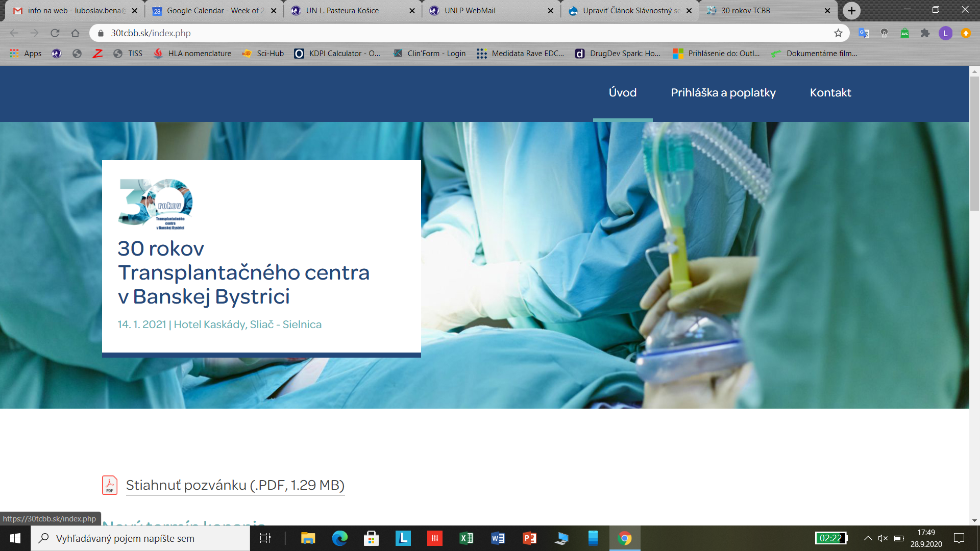Download the invitation via Stiahnuť pozvánku link

click(235, 485)
